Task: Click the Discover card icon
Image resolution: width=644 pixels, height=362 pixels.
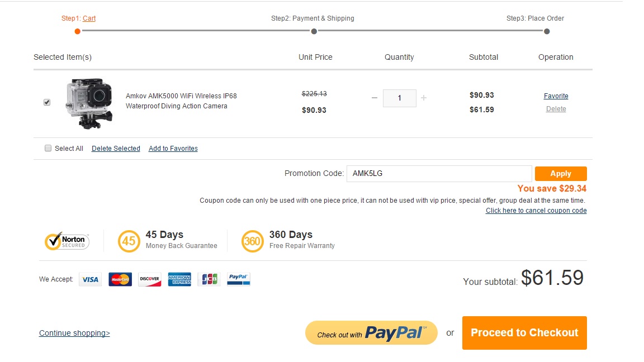Action: coord(150,279)
